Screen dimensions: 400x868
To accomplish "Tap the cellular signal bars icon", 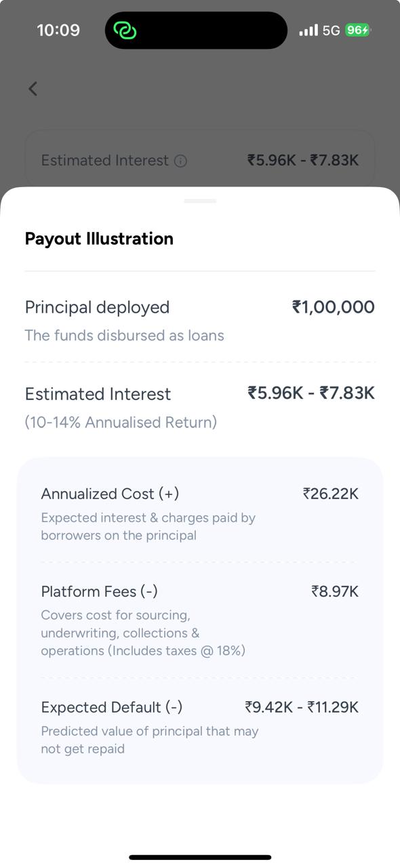I will coord(308,30).
